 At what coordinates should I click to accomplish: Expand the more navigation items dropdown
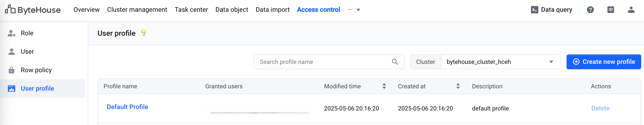point(358,10)
